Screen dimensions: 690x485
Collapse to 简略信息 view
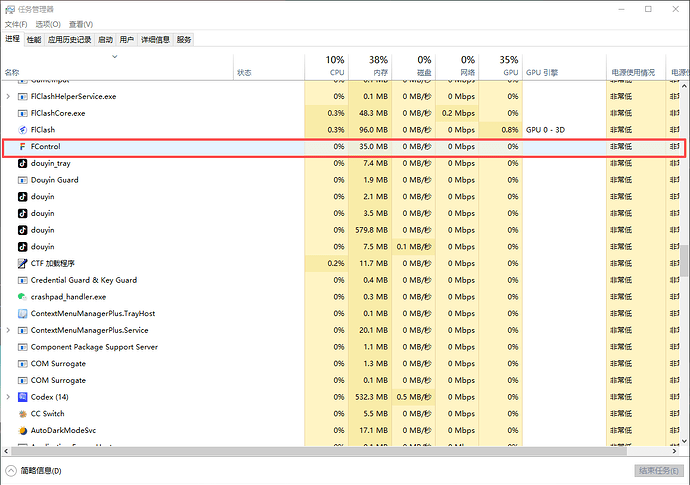(x=33, y=470)
